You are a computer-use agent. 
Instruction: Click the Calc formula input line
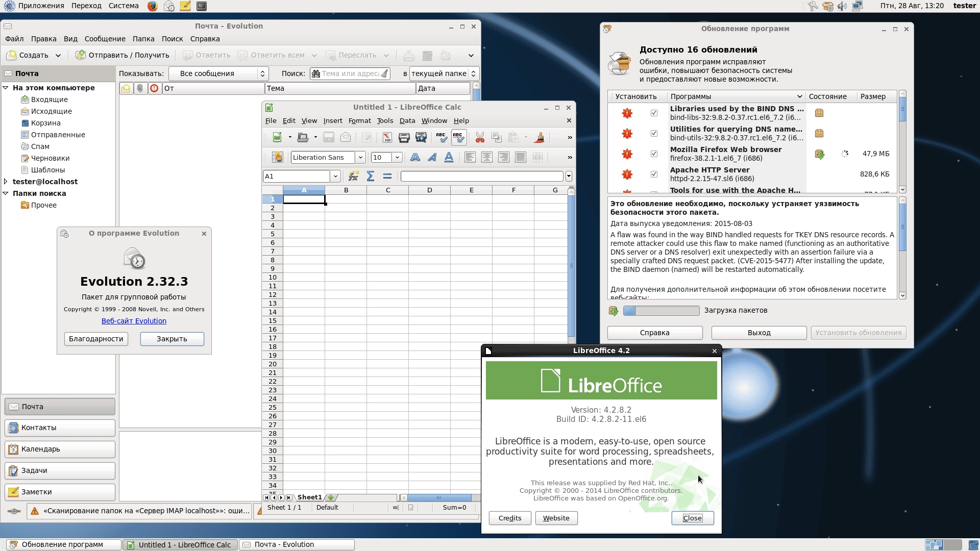click(x=482, y=177)
